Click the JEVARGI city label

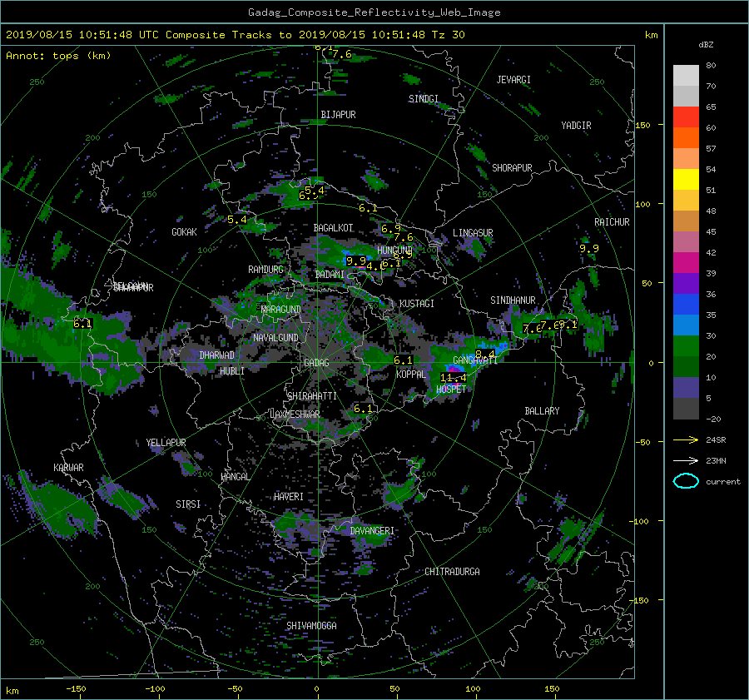click(513, 80)
